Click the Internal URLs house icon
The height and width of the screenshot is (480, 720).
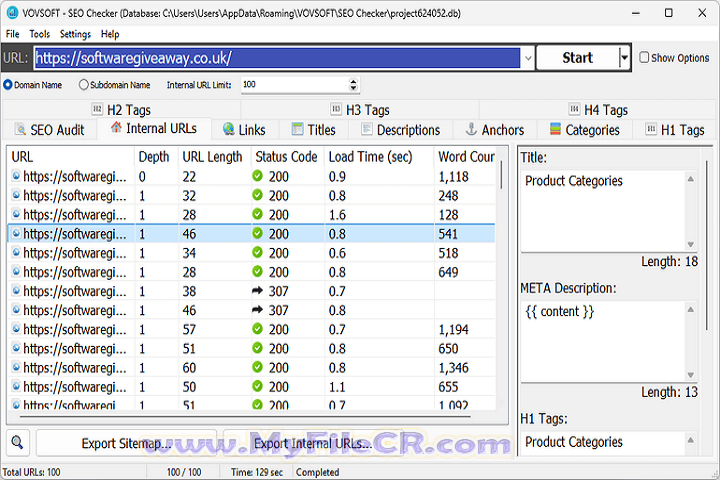pos(116,127)
